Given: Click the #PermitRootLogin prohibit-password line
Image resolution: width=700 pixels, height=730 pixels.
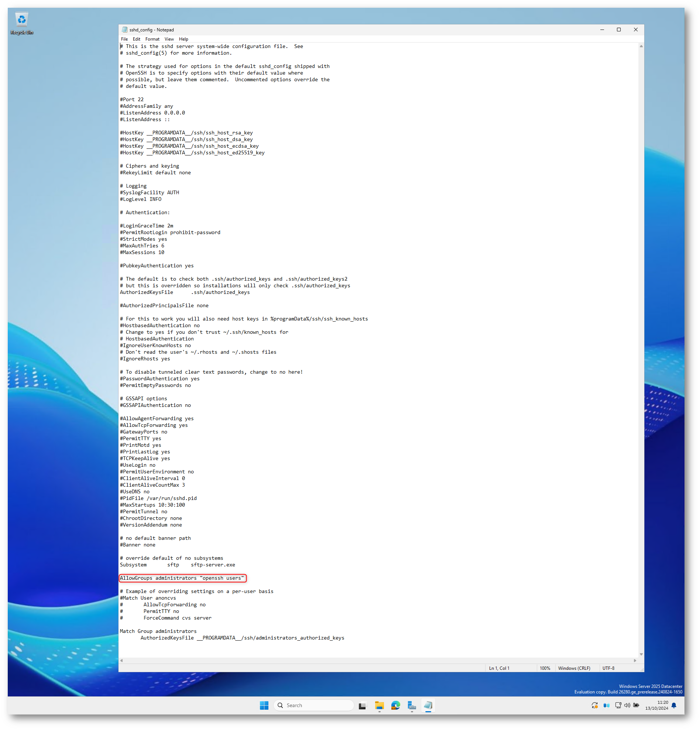Looking at the screenshot, I should point(170,232).
